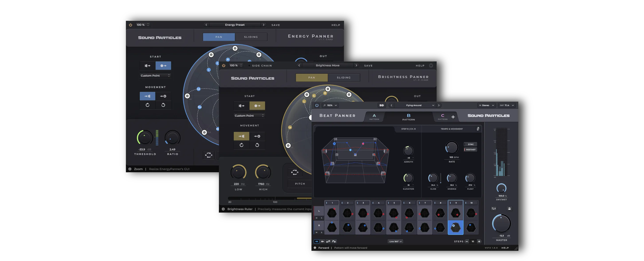Select move-to-speaker icon in Brightness Panner
Screen dimensions: 644x261
[x=241, y=136]
